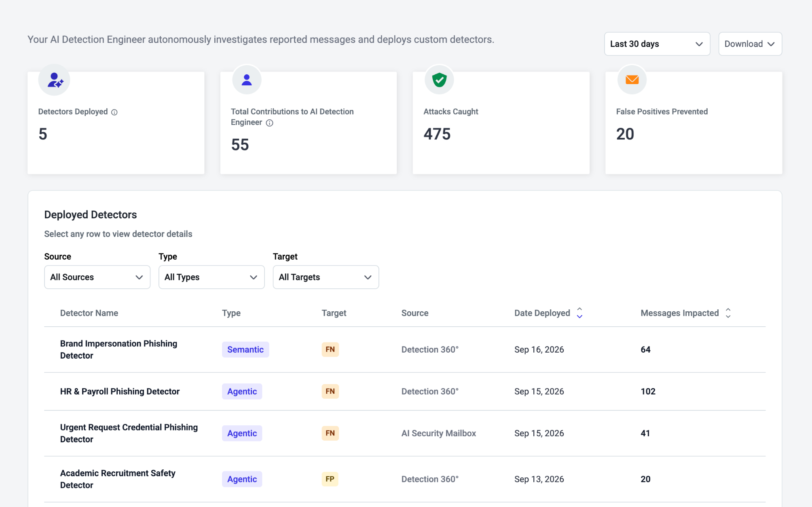812x507 pixels.
Task: Open the Last 30 days date range dropdown
Action: point(657,44)
